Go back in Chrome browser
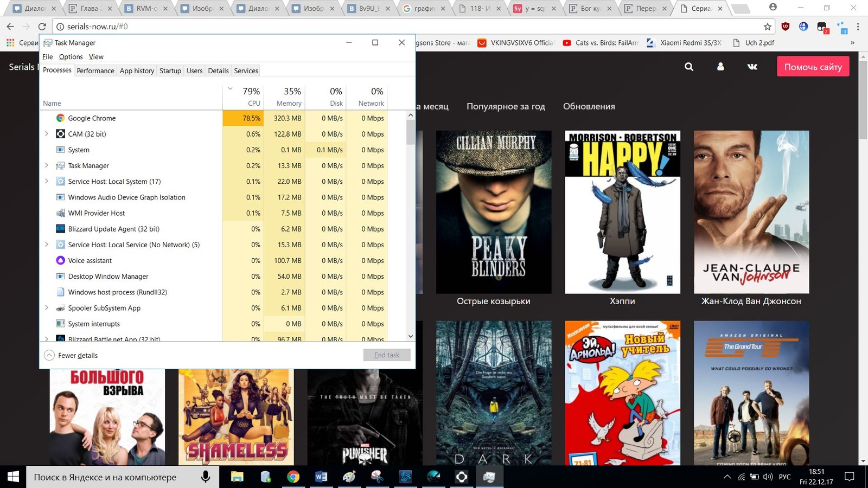The image size is (868, 488). pyautogui.click(x=10, y=27)
